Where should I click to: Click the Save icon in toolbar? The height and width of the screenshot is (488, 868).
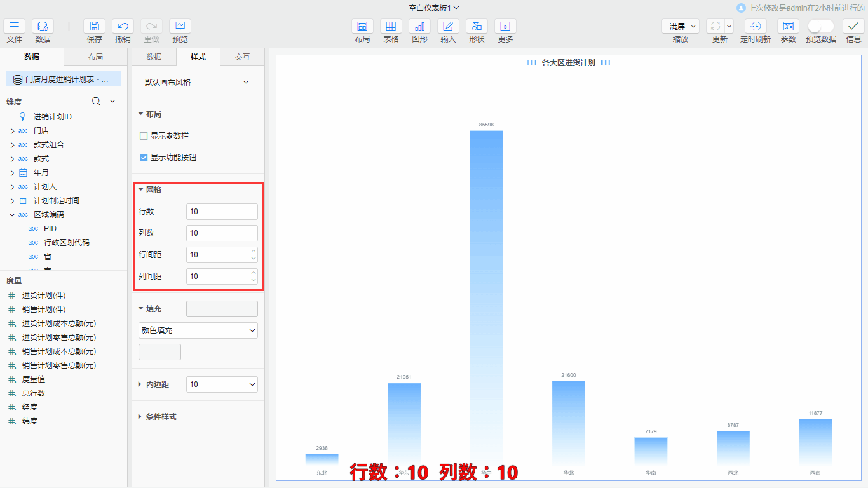(94, 27)
